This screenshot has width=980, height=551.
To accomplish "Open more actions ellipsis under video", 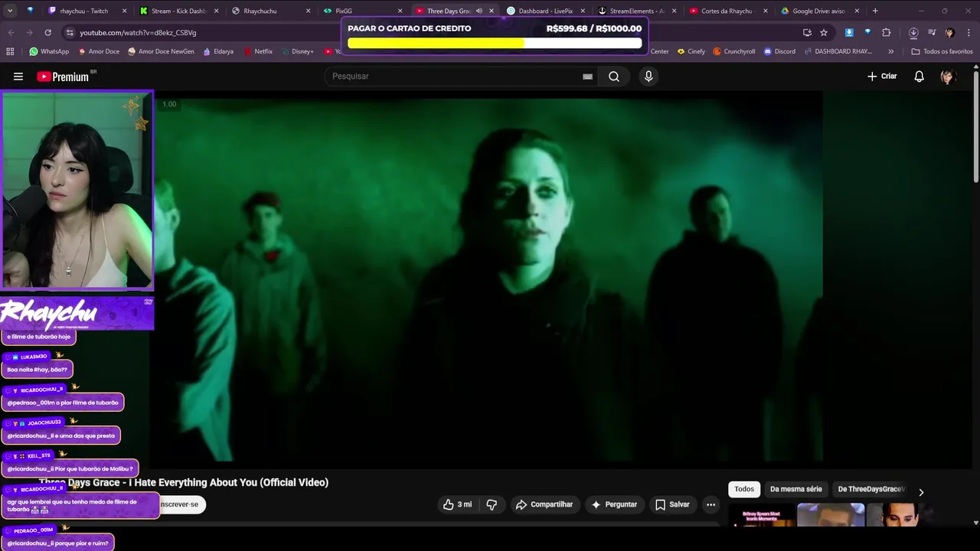I will [x=710, y=504].
